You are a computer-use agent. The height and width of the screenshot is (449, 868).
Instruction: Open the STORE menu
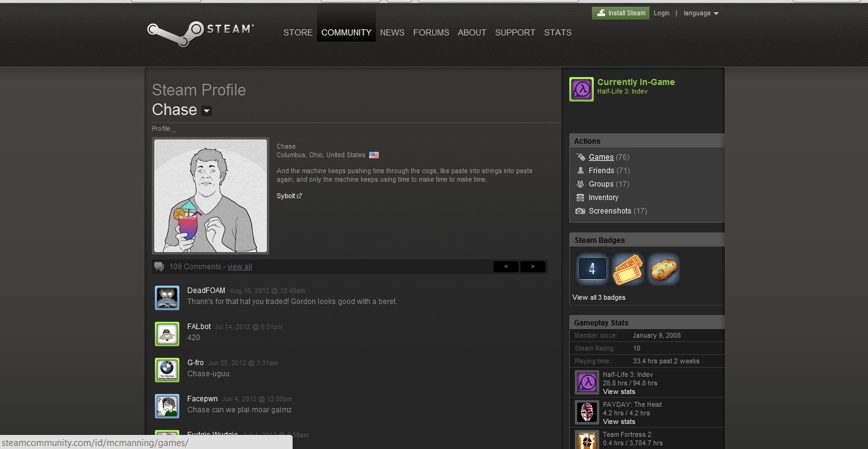298,32
